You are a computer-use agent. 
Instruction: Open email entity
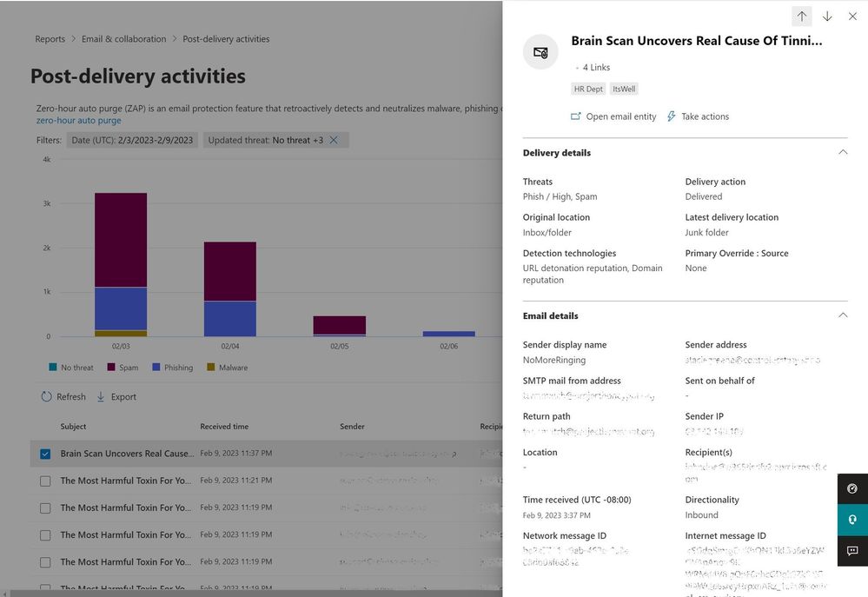tap(613, 116)
